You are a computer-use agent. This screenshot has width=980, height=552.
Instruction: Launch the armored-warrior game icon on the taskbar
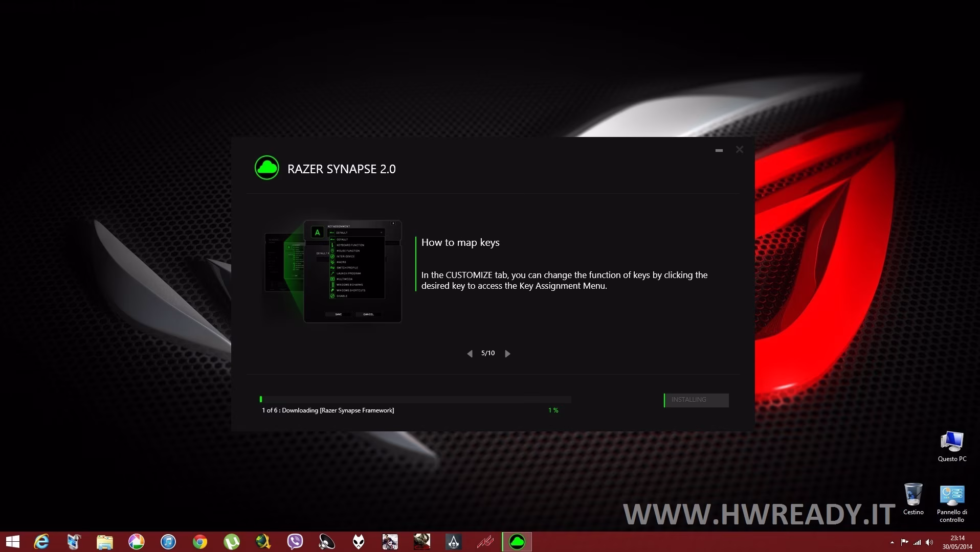pyautogui.click(x=422, y=542)
